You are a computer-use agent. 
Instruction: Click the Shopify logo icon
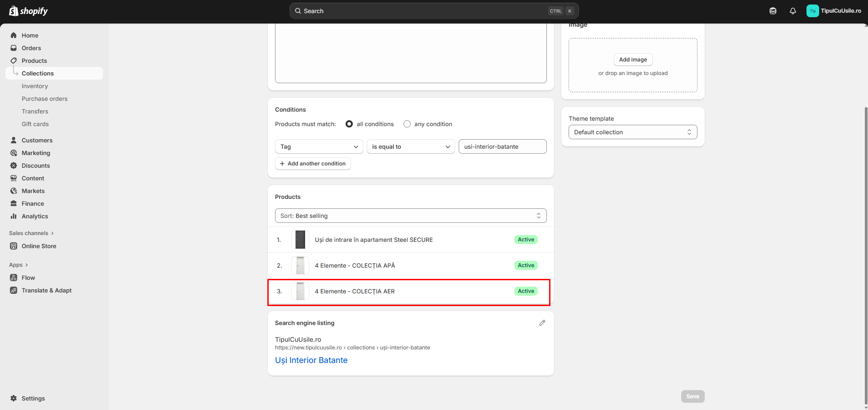coord(14,11)
